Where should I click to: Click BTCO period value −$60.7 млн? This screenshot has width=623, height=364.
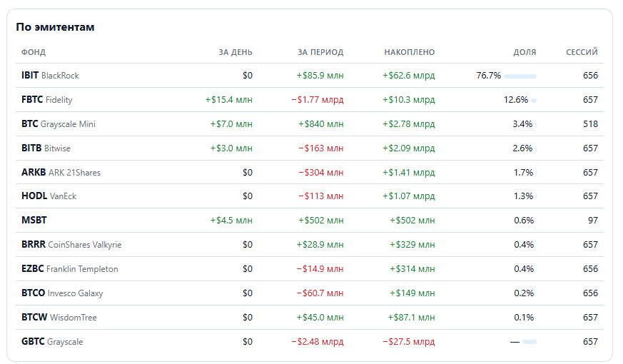pos(320,293)
